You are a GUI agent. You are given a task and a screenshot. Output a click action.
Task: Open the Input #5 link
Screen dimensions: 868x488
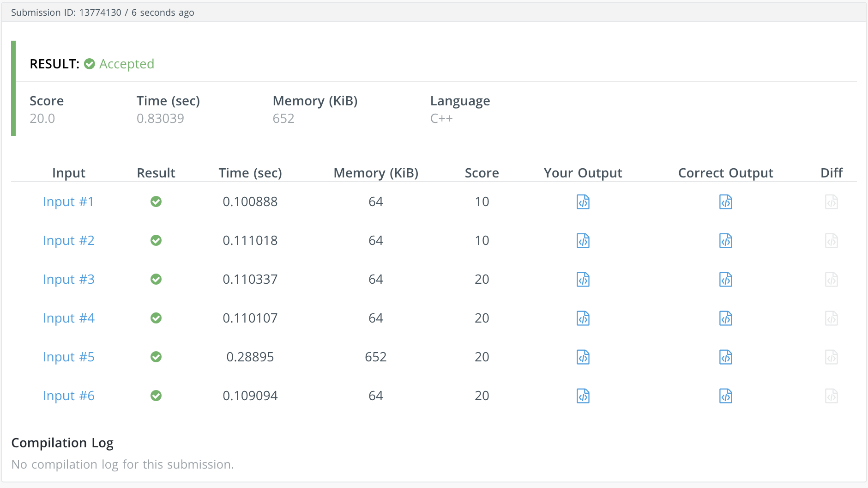[68, 357]
